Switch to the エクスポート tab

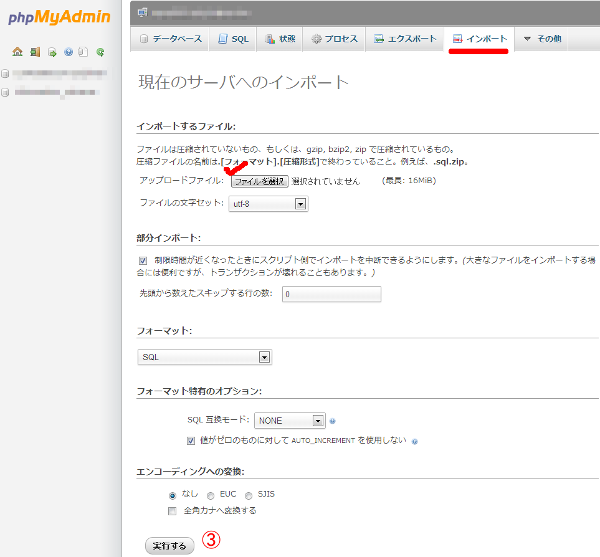(405, 39)
